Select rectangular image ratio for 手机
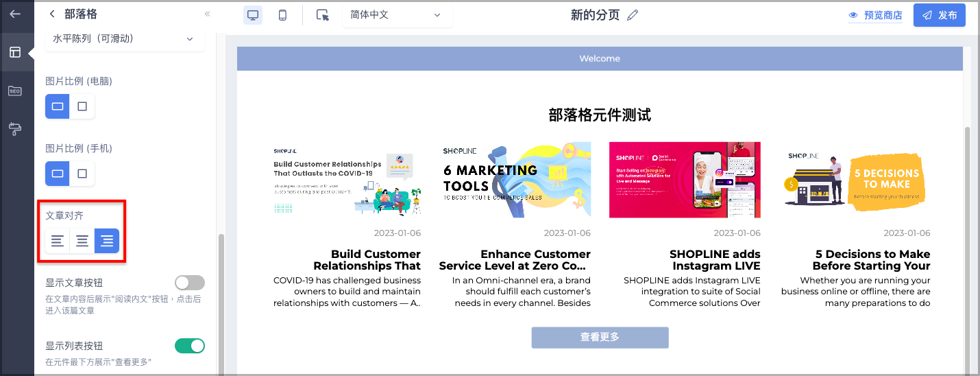 click(x=58, y=174)
